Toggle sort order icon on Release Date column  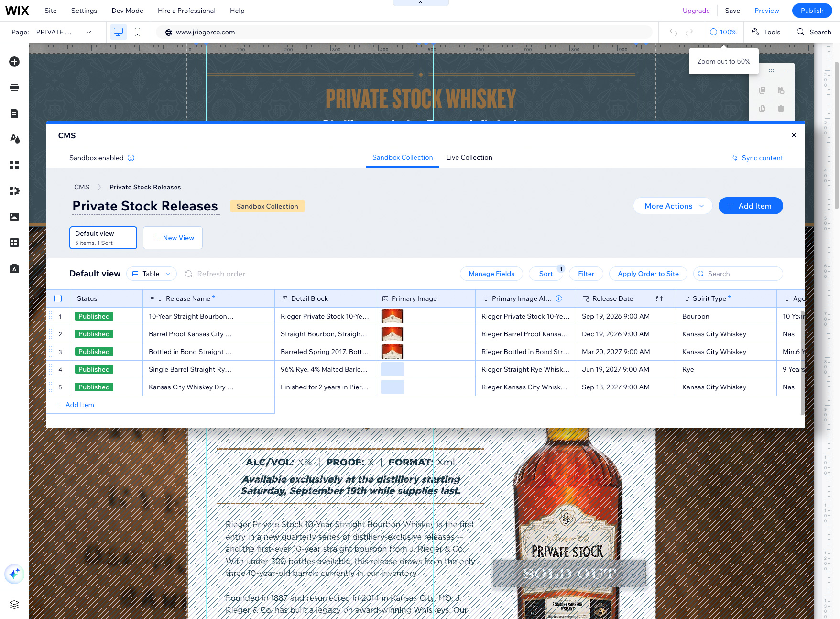pos(659,298)
